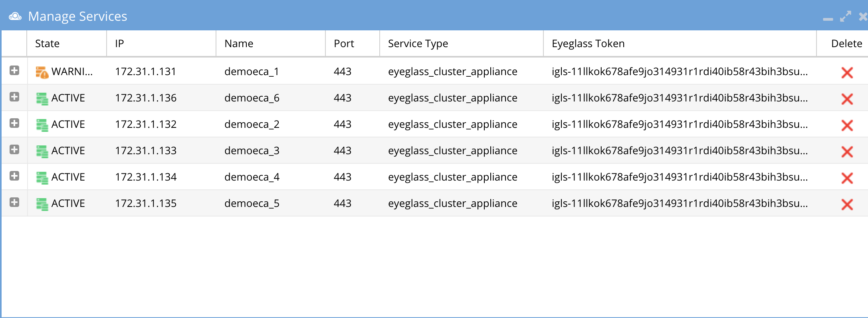Click the Eyeglass token of demoeca_4

point(680,177)
